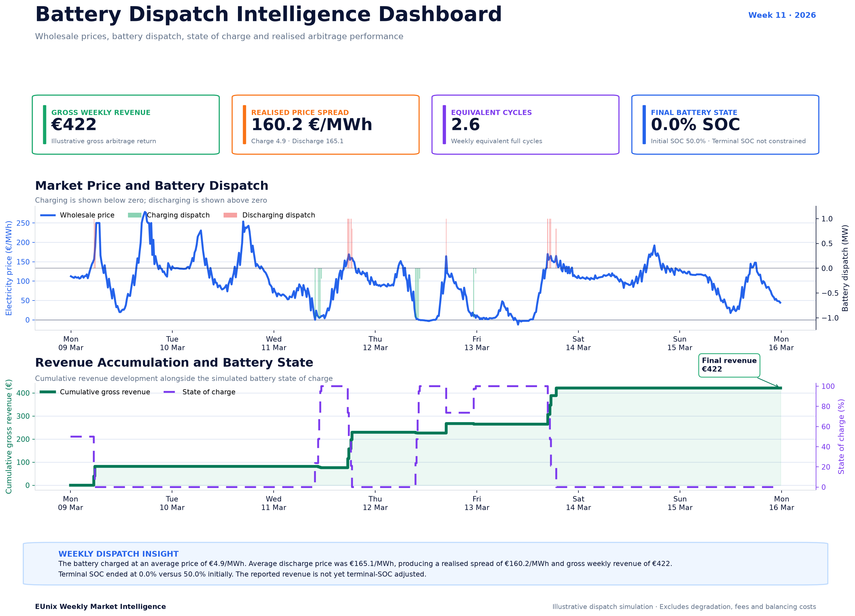Click "Charge 4.9 · Discharge 165.1" caption
Image resolution: width=855 pixels, height=616 pixels.
click(x=298, y=141)
